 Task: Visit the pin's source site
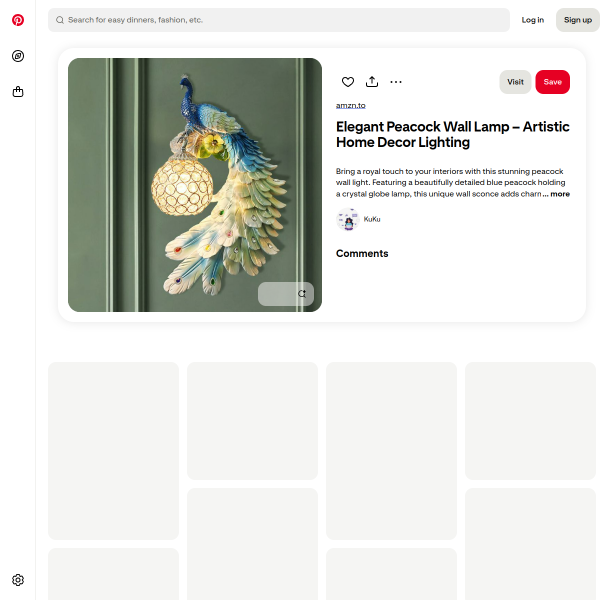[515, 82]
